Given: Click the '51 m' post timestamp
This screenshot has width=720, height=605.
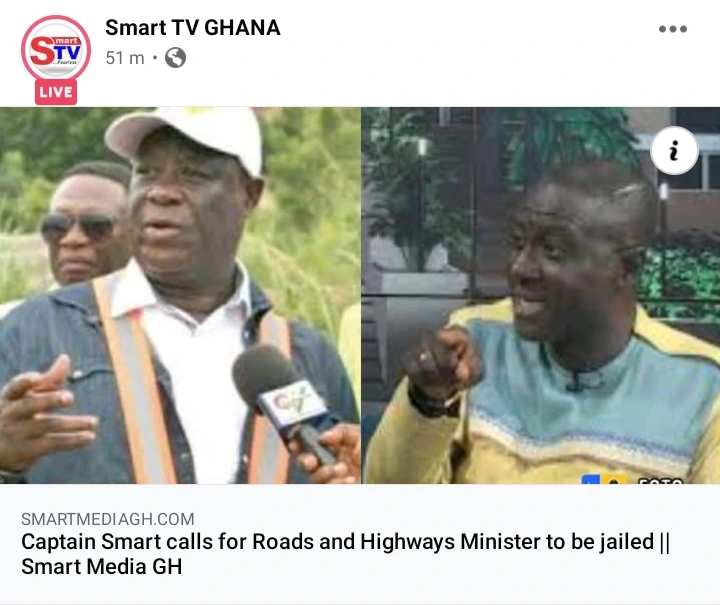Looking at the screenshot, I should coord(125,58).
